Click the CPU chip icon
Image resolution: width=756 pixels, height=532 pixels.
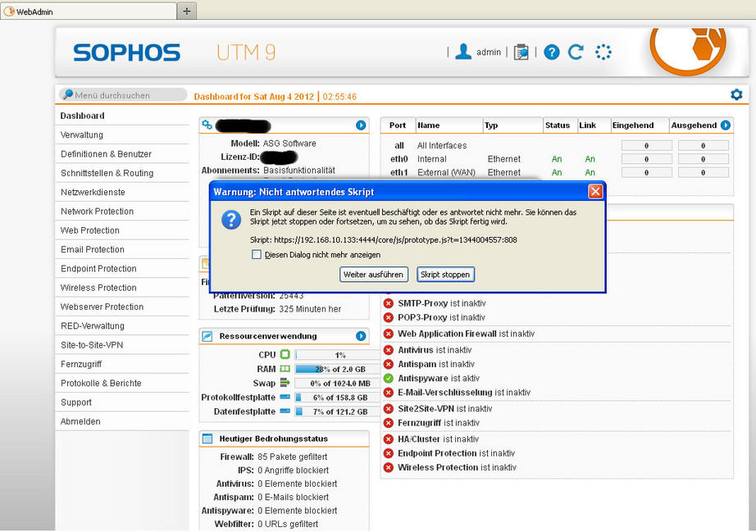[x=285, y=355]
